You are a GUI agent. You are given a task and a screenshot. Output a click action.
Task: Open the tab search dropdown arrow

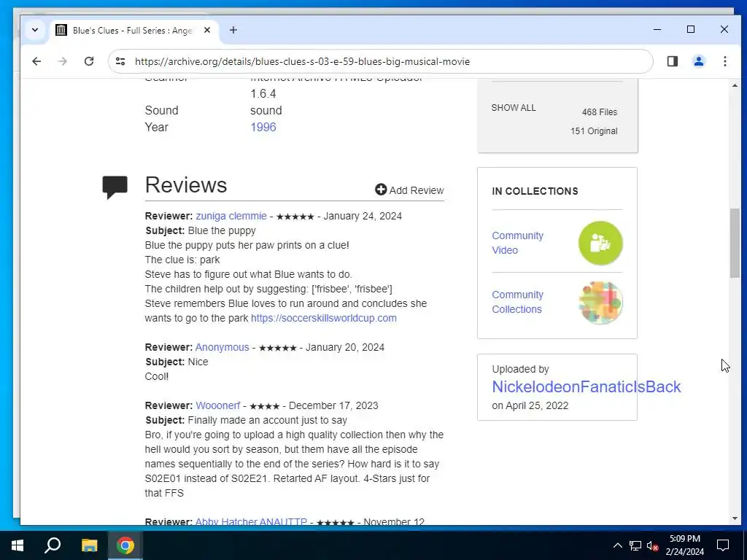click(35, 30)
